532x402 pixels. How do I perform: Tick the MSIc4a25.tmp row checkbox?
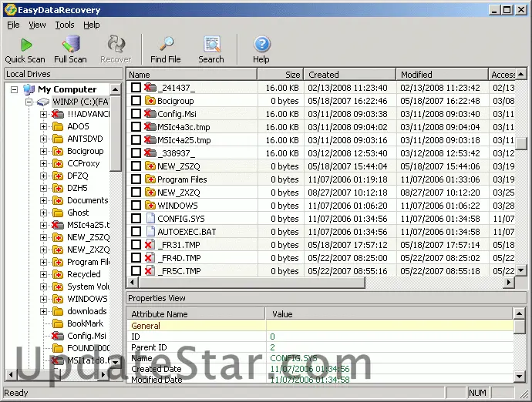(136, 139)
